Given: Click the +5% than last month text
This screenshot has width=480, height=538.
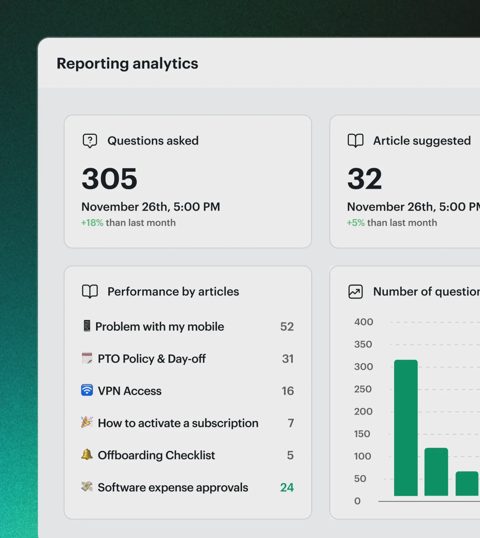Looking at the screenshot, I should [x=392, y=223].
